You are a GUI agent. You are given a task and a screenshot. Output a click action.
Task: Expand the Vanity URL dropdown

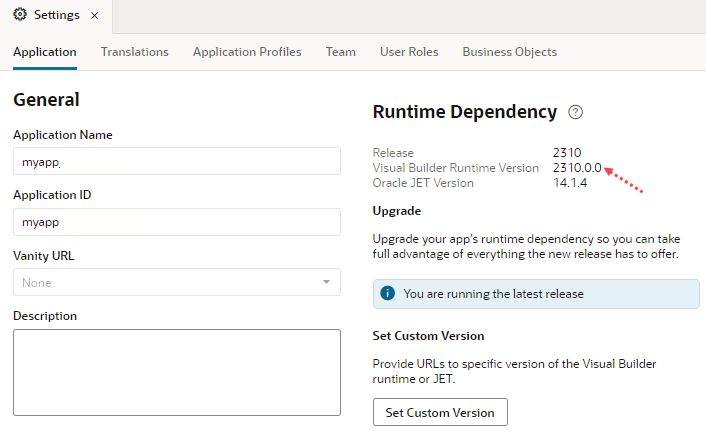(x=326, y=282)
